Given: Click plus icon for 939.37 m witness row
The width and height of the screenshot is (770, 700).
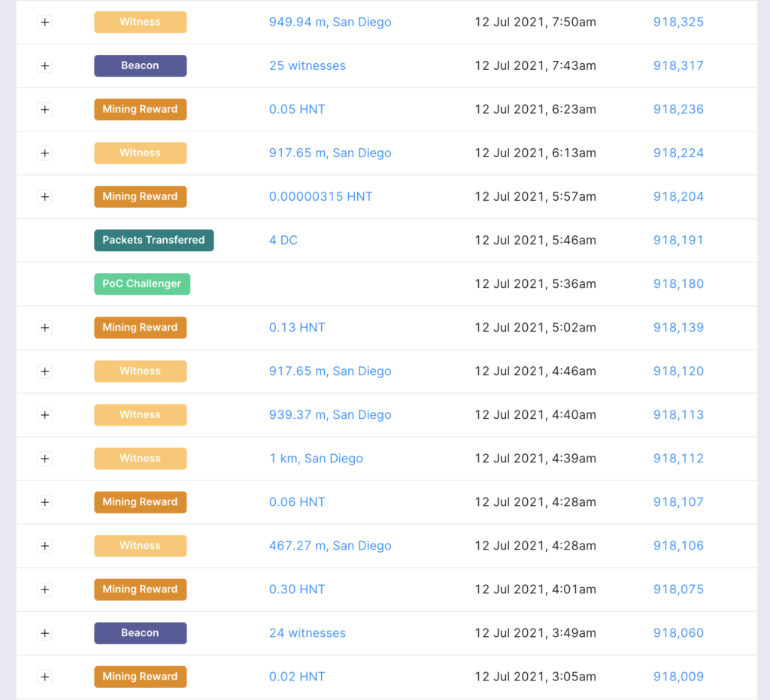Looking at the screenshot, I should point(45,415).
